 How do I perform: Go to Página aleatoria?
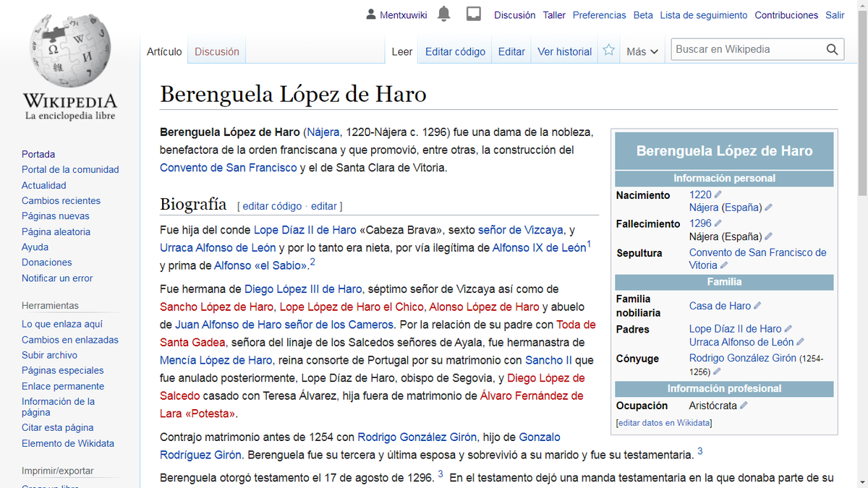pyautogui.click(x=56, y=231)
